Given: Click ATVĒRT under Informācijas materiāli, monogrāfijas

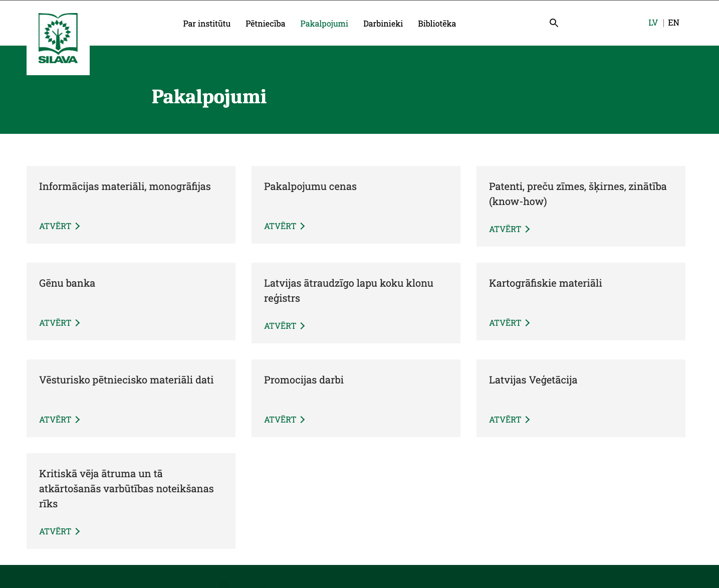Looking at the screenshot, I should point(60,226).
